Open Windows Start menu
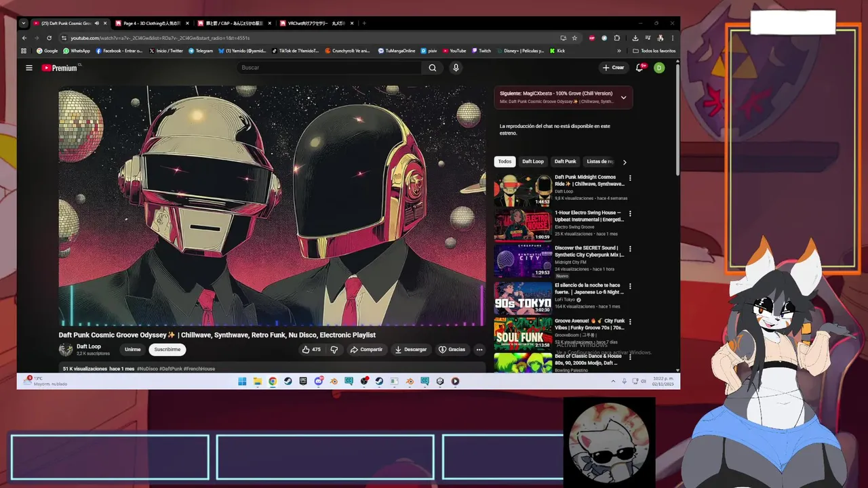This screenshot has width=868, height=488. coord(242,381)
